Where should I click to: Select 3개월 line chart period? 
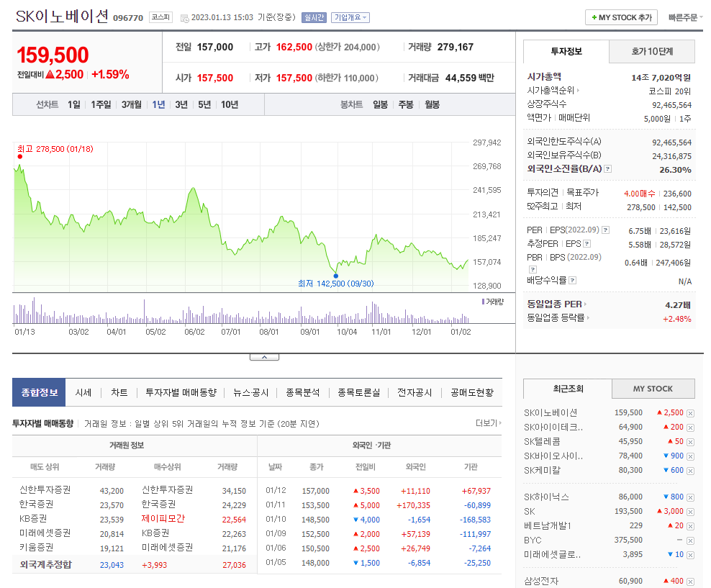(x=132, y=105)
